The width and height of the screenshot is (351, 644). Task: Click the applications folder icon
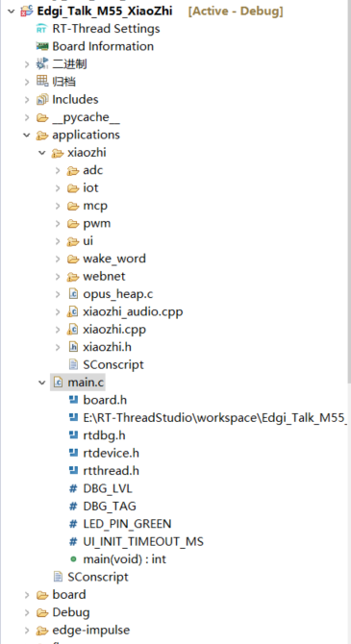pos(42,135)
